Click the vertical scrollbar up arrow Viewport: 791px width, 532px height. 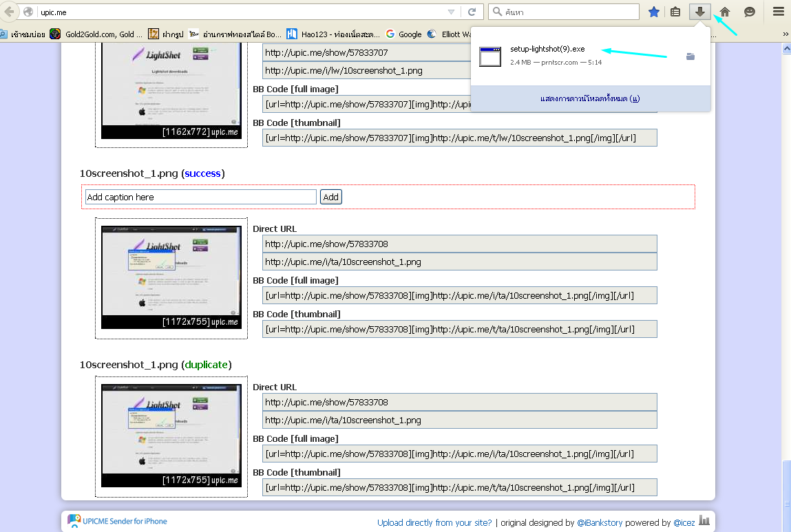[x=786, y=48]
